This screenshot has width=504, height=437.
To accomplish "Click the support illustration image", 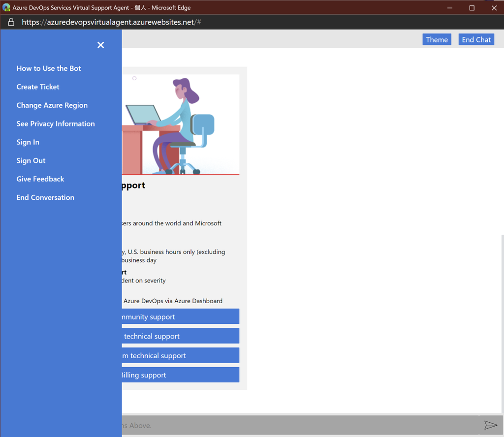I will tap(180, 125).
